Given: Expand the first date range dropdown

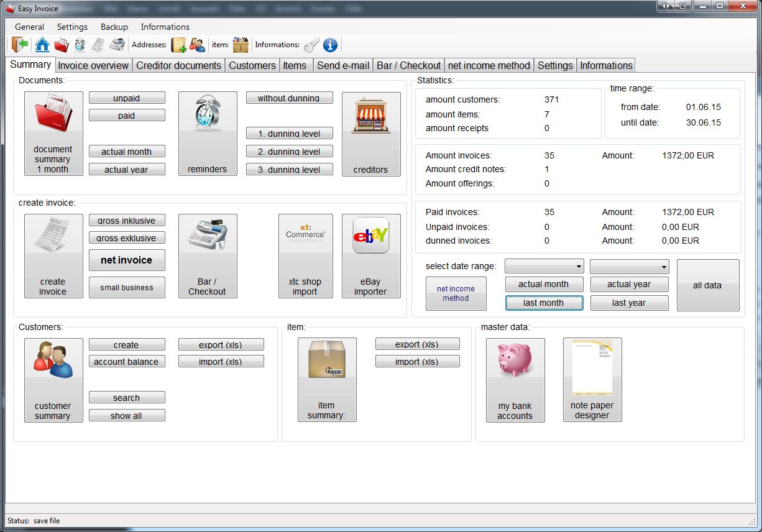Looking at the screenshot, I should (x=544, y=267).
